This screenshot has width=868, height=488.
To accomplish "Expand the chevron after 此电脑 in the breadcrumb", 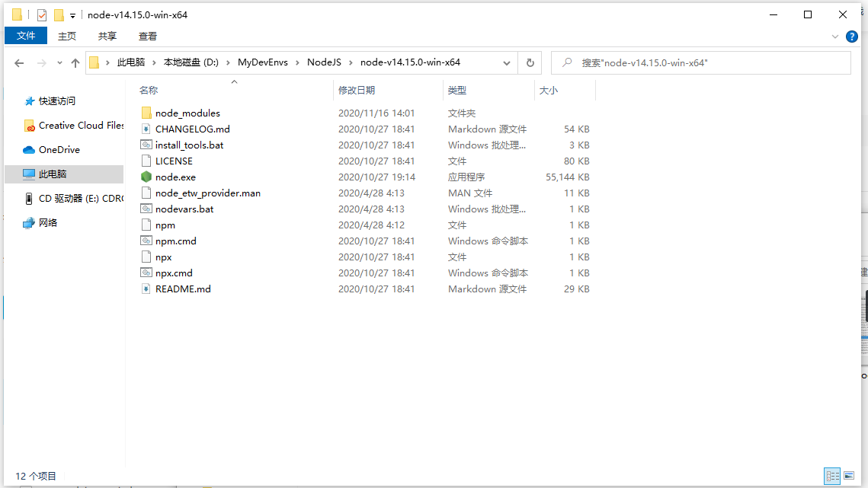I will tap(154, 62).
